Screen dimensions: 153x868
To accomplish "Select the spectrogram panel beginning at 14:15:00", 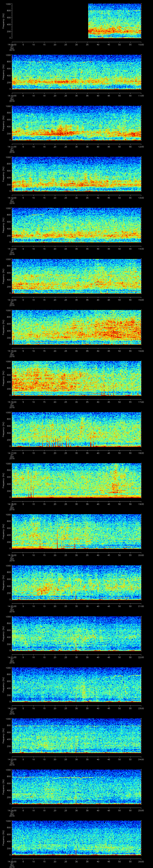I will click(77, 327).
